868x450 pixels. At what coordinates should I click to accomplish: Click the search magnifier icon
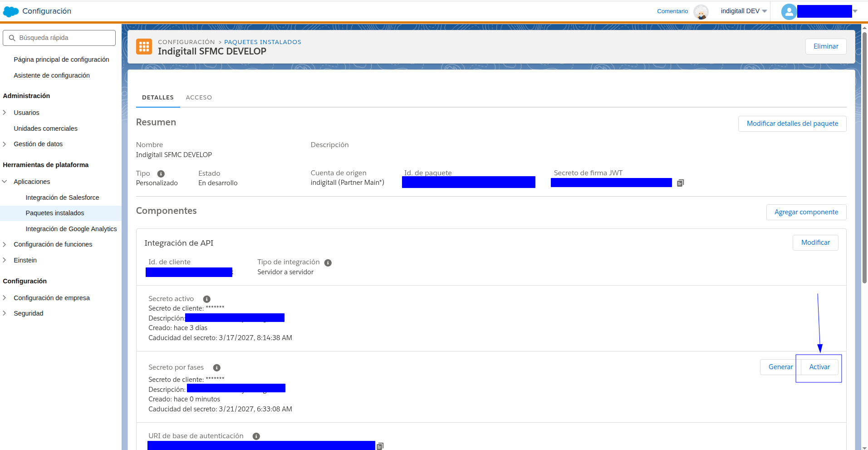pos(12,38)
